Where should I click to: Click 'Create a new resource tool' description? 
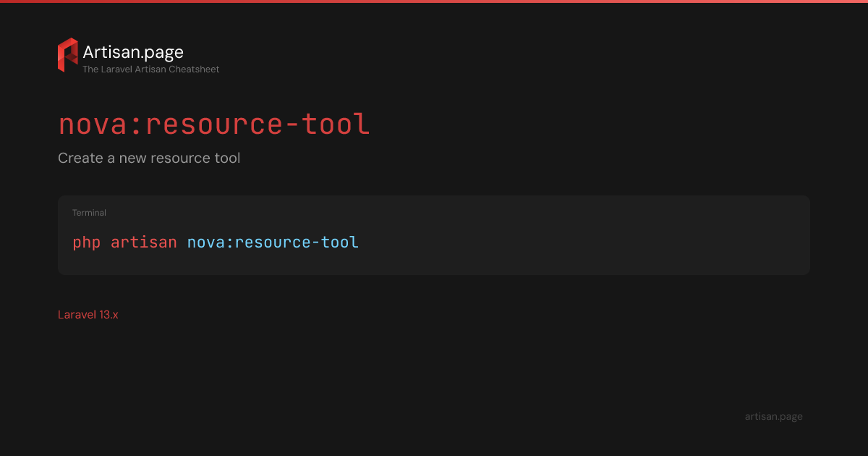(x=149, y=158)
